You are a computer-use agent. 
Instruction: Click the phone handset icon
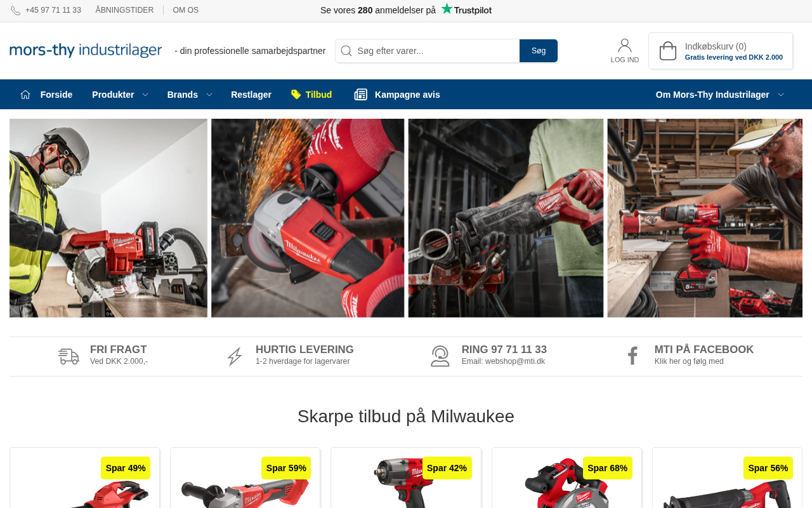point(15,10)
